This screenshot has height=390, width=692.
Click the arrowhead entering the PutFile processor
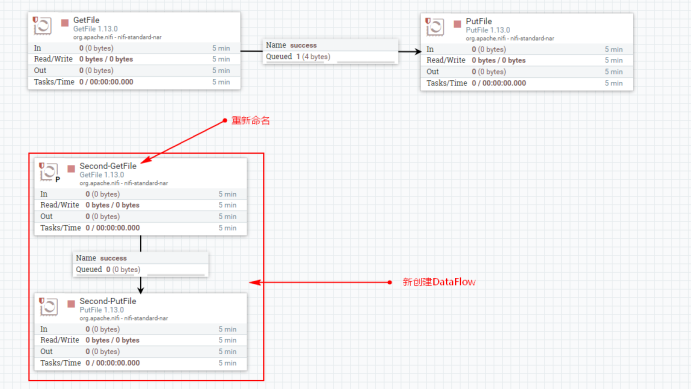point(417,52)
